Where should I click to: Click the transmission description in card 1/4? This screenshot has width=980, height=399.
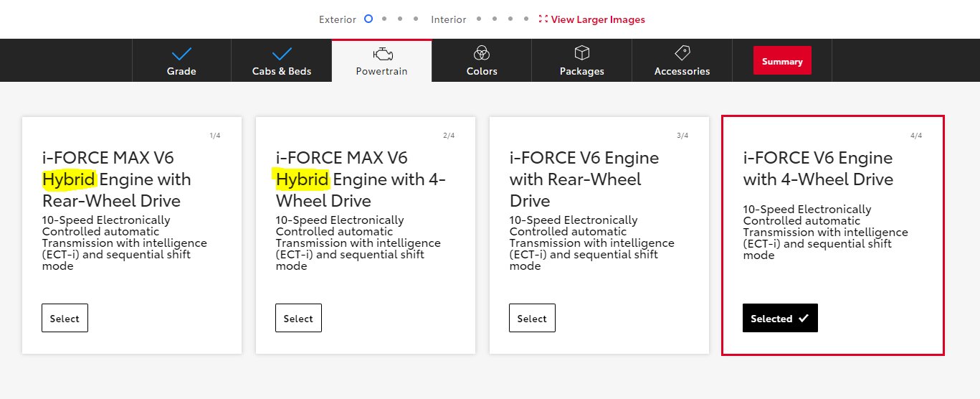(124, 243)
